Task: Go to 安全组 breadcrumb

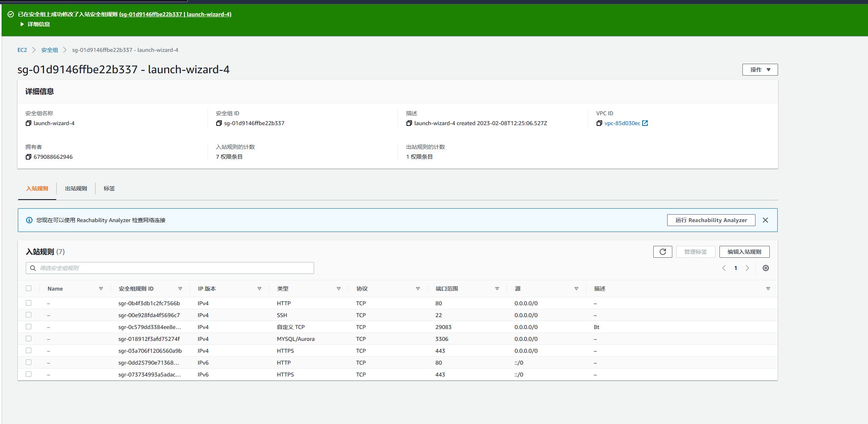Action: coord(50,50)
